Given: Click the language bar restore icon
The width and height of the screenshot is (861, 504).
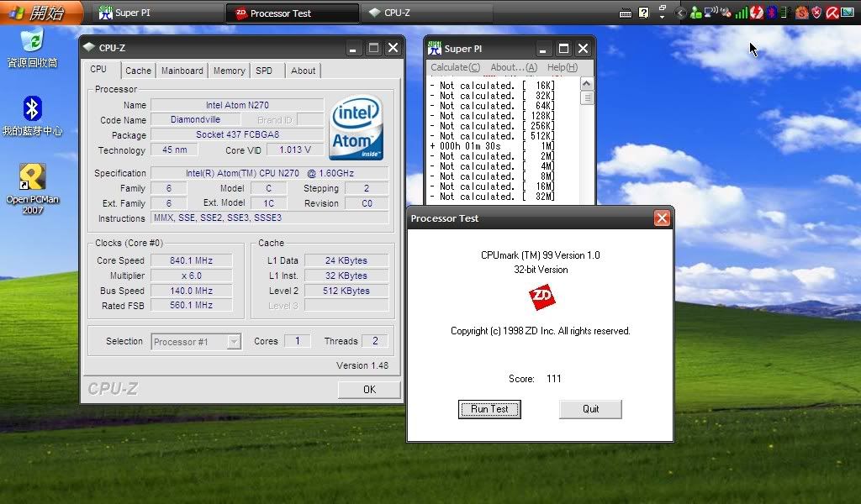Looking at the screenshot, I should (663, 8).
